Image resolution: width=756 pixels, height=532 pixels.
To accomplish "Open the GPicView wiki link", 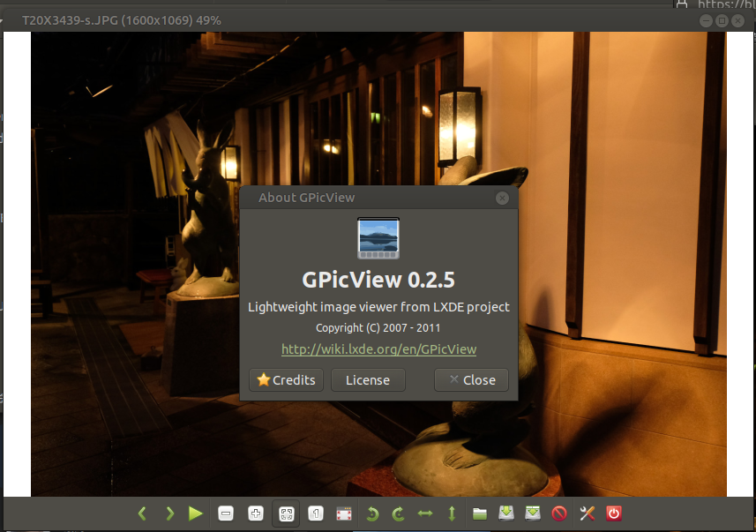I will pyautogui.click(x=378, y=349).
